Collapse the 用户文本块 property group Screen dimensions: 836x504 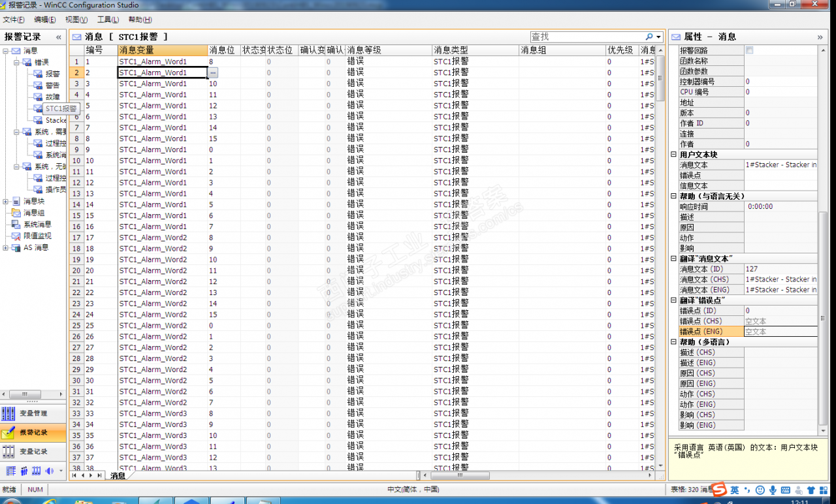pyautogui.click(x=674, y=155)
